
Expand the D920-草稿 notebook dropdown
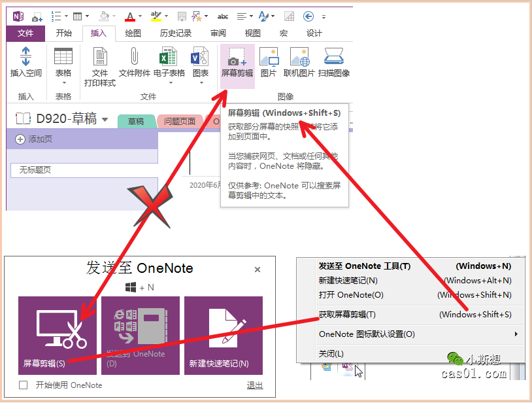click(105, 120)
